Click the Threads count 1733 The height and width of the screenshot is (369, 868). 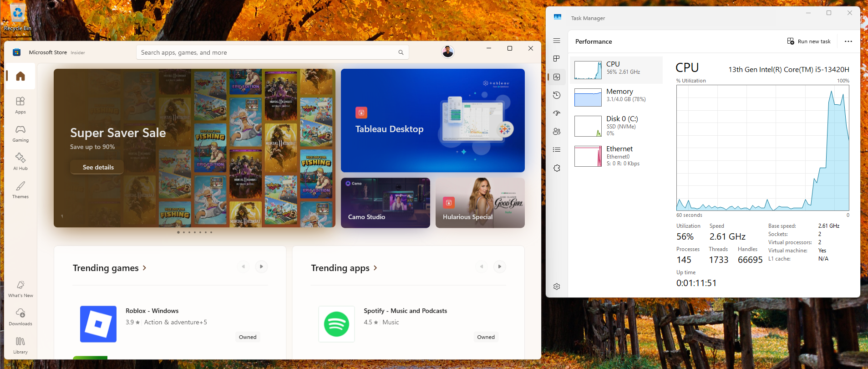coord(719,260)
